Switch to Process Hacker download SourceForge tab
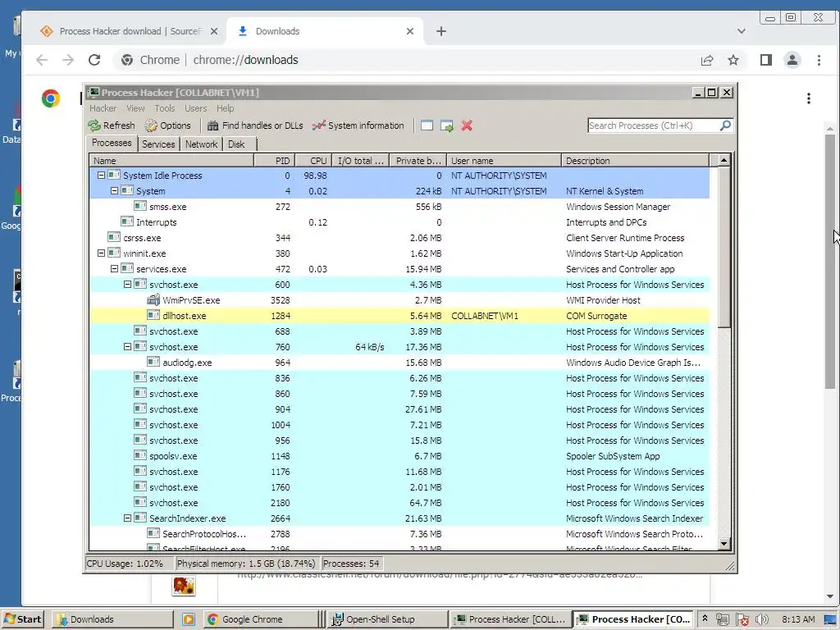Screen dimensions: 840x630 129,31
